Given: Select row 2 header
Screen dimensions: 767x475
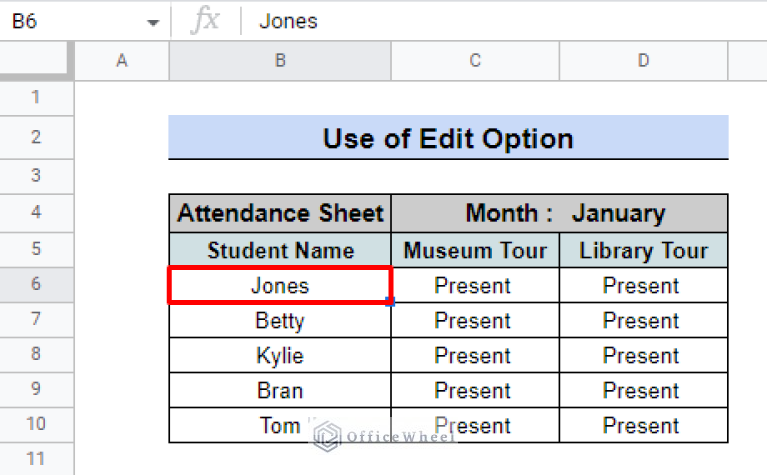Looking at the screenshot, I should [x=36, y=137].
